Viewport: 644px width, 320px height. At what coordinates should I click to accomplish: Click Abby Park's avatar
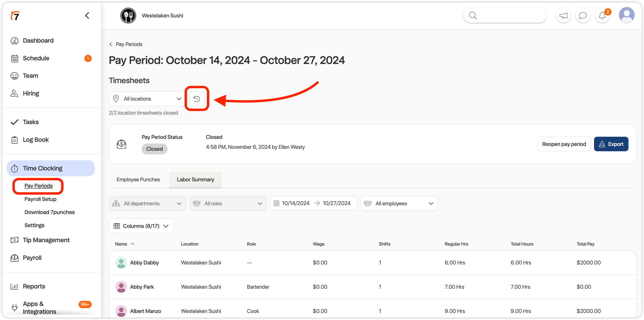[x=121, y=287]
